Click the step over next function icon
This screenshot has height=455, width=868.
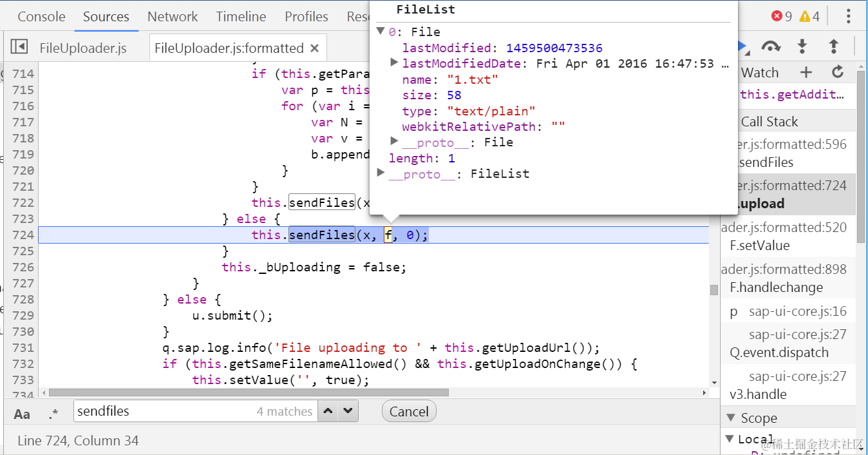(771, 46)
